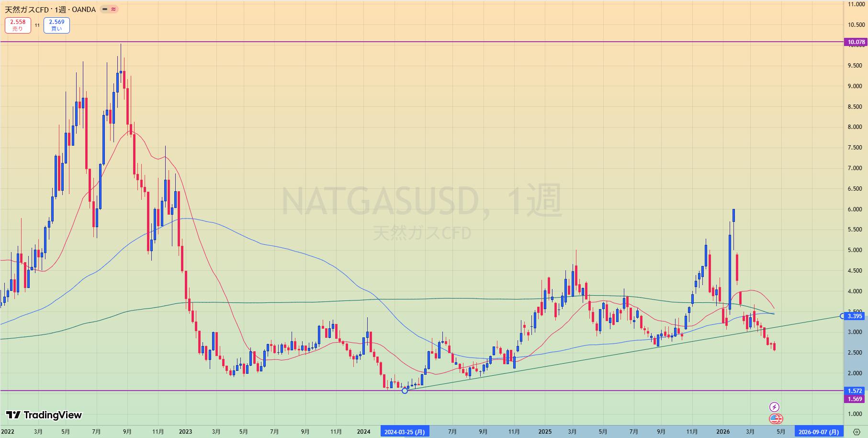Click the pink wavy approximation icon beside title
This screenshot has width=868, height=438.
(113, 9)
